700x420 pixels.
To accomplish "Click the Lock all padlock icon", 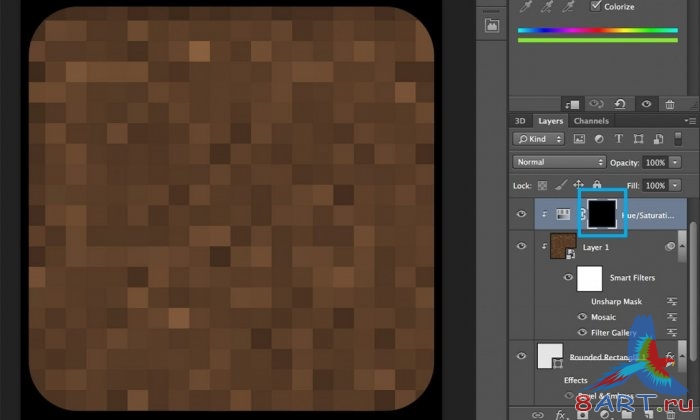I will [597, 184].
